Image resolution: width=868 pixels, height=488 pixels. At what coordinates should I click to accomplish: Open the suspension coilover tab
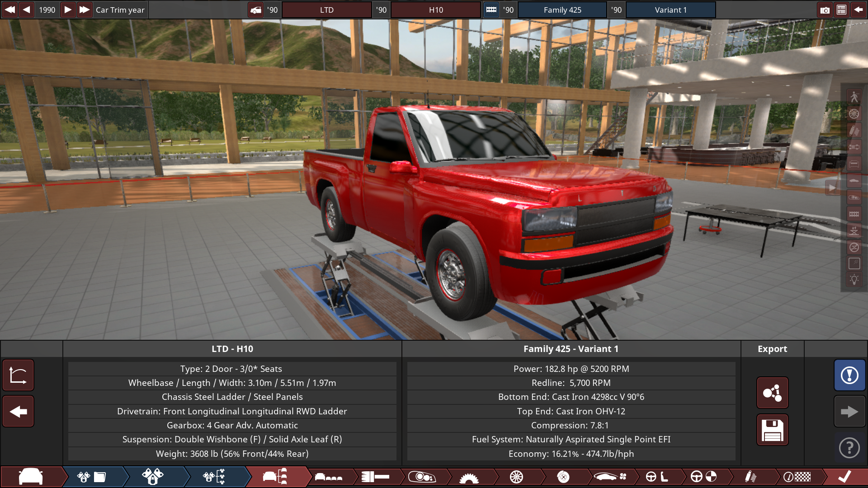(x=750, y=477)
